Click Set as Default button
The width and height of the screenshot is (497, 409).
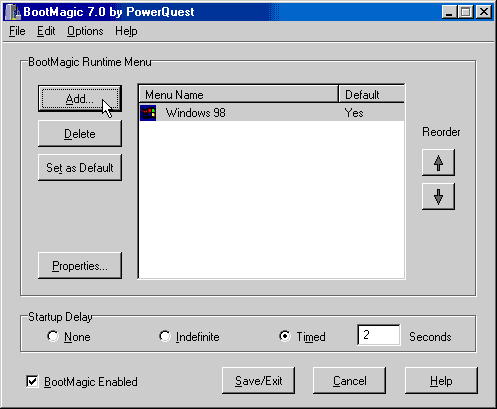click(x=80, y=167)
